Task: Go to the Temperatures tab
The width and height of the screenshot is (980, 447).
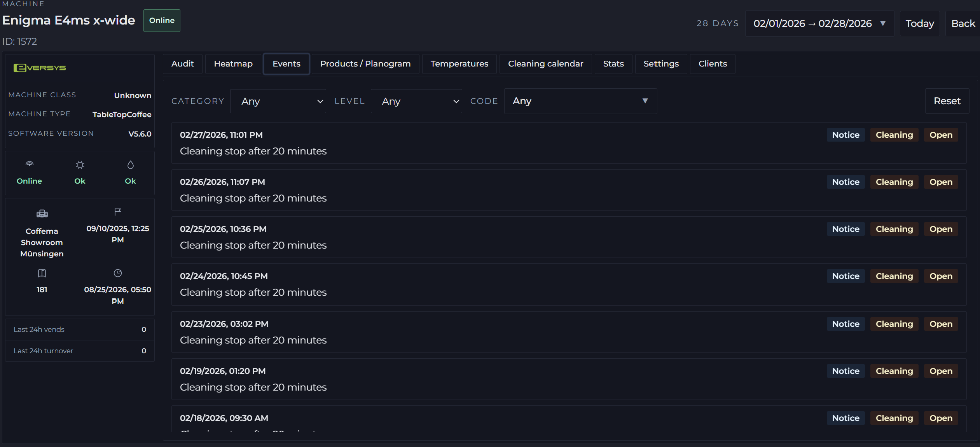Action: (x=459, y=64)
